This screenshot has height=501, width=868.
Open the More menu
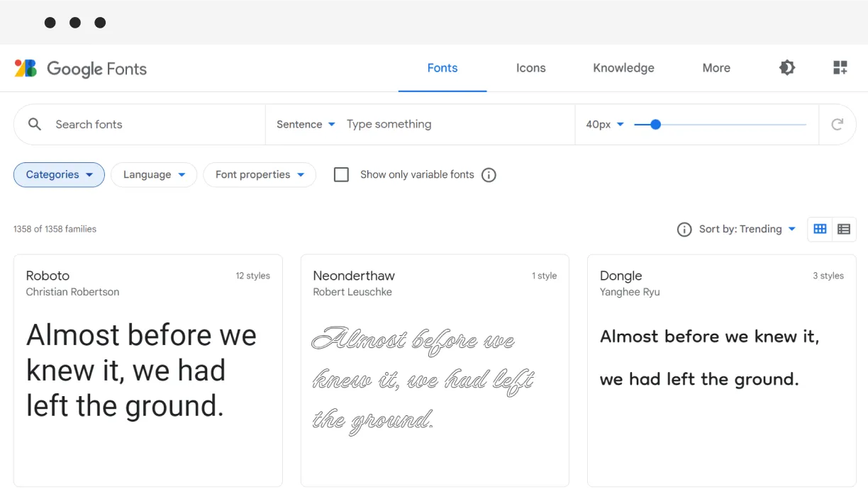click(x=716, y=68)
